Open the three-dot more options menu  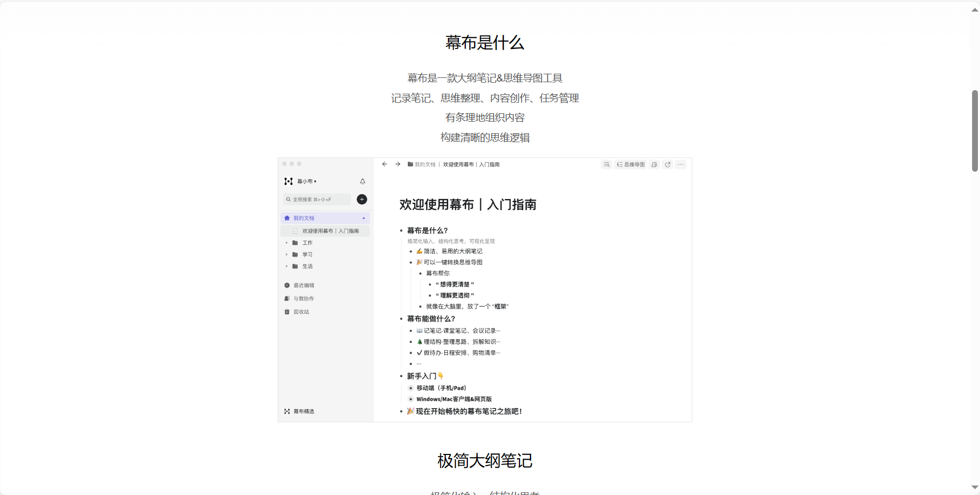(x=681, y=165)
